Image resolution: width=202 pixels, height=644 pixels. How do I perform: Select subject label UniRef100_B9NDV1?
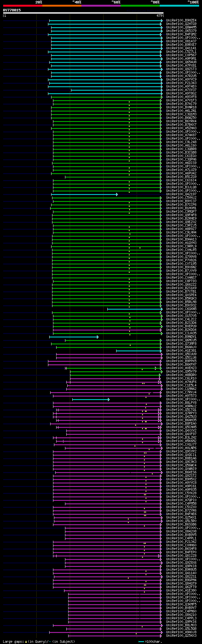pos(181,337)
